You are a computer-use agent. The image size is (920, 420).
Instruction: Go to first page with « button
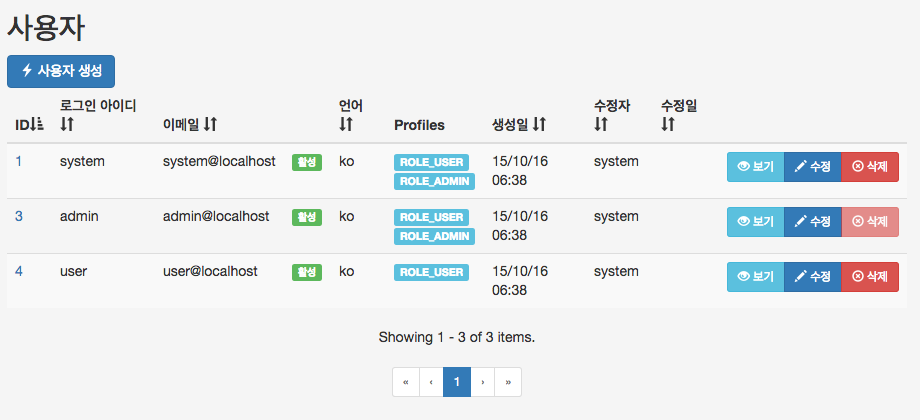[406, 382]
